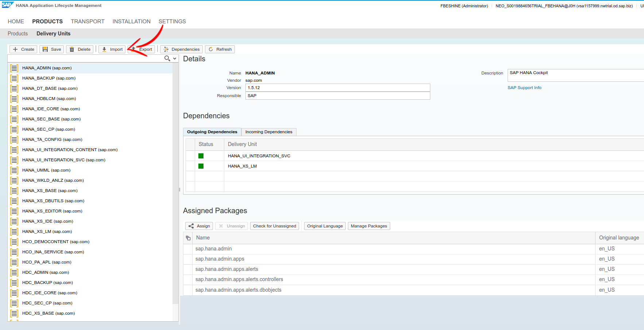Click the Create delivery unit button

(x=23, y=49)
